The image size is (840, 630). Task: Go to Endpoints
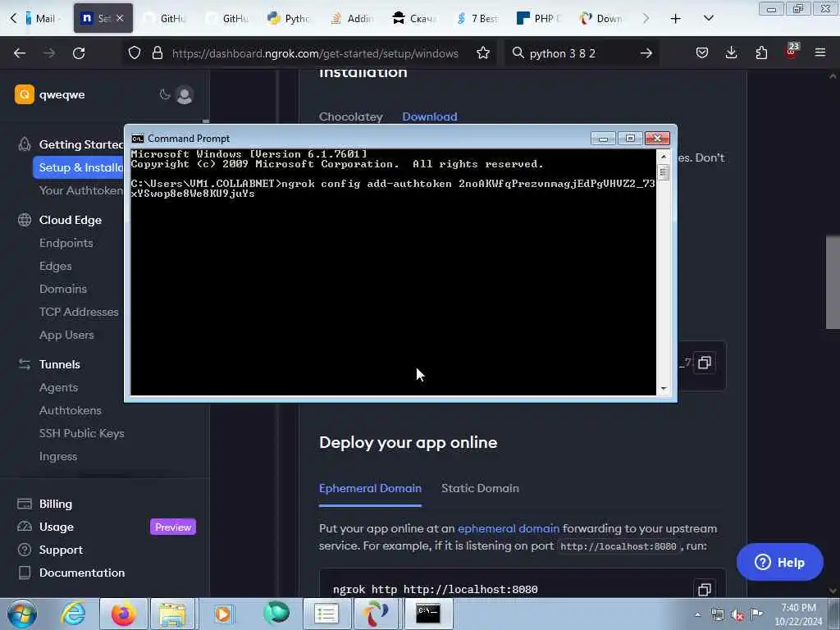66,243
